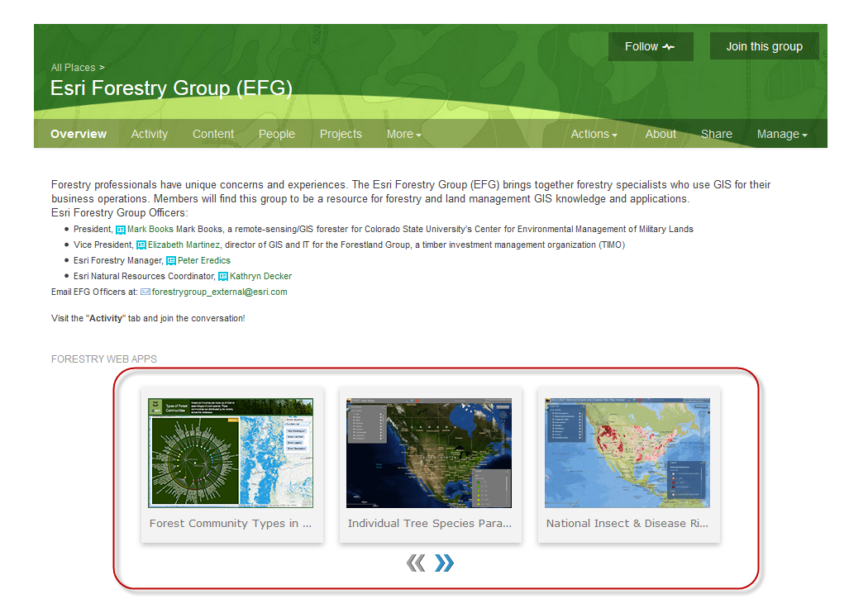Click profile icon beside Kathryn Decker
The image size is (868, 608).
(223, 276)
